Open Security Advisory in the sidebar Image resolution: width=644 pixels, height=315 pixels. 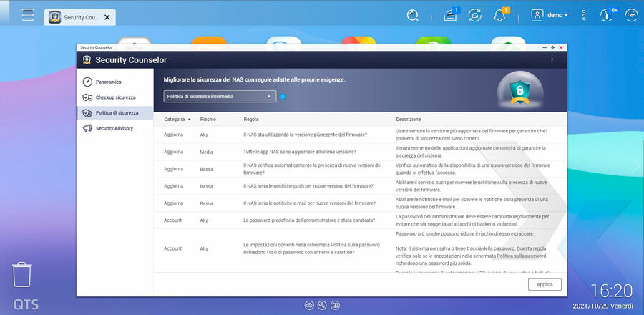click(x=114, y=128)
